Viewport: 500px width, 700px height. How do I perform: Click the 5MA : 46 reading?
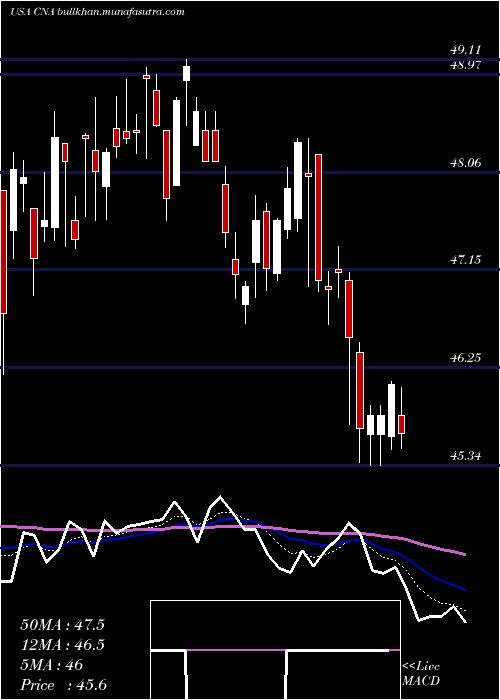point(52,665)
